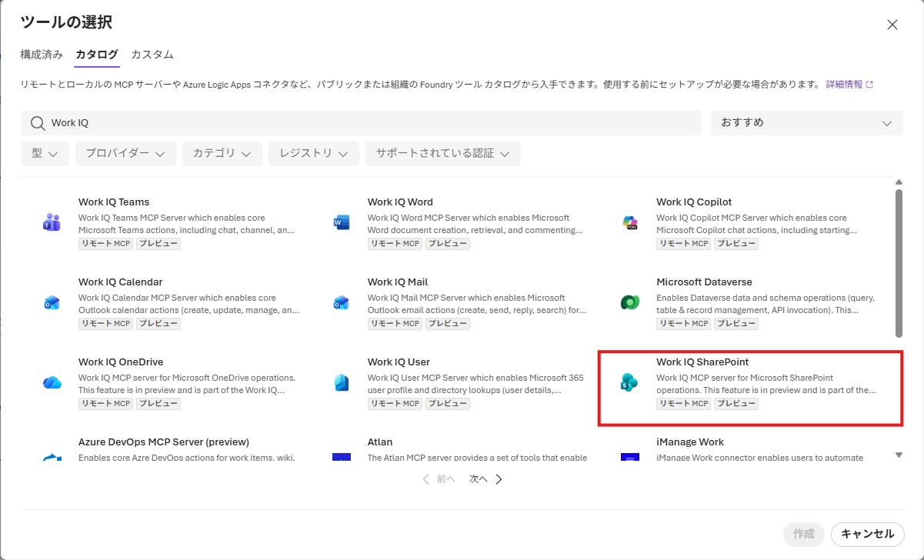
Task: Click the キャンセル button
Action: click(867, 534)
